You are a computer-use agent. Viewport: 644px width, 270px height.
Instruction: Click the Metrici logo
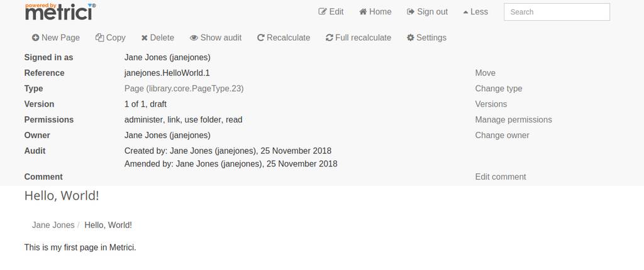click(x=60, y=11)
